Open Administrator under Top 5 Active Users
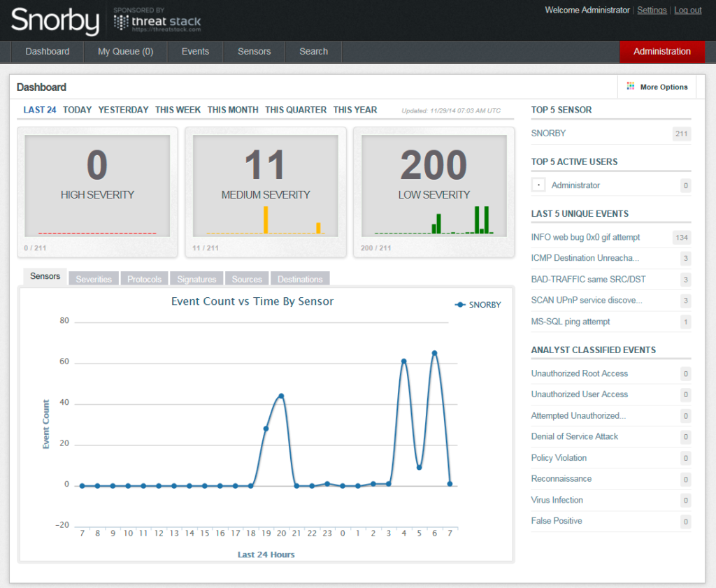 575,185
